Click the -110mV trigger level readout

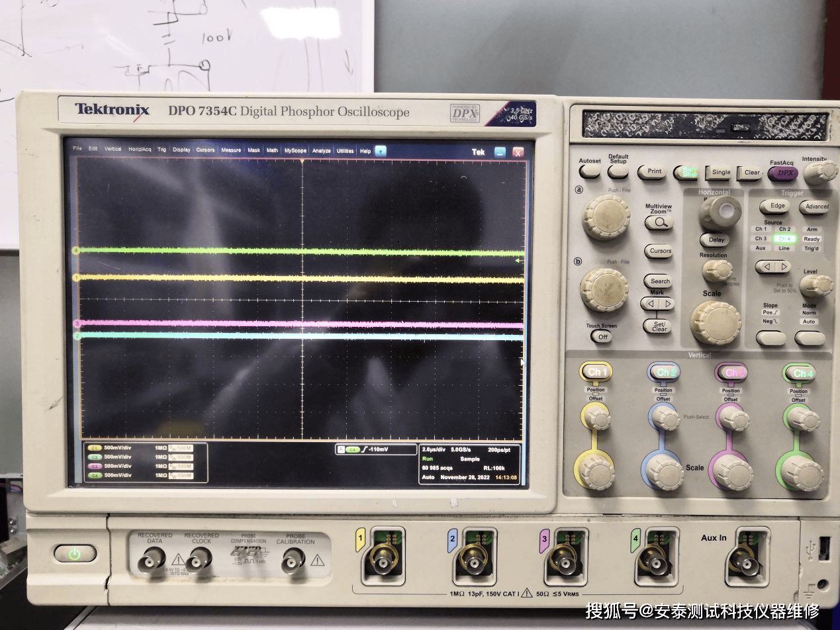point(379,450)
